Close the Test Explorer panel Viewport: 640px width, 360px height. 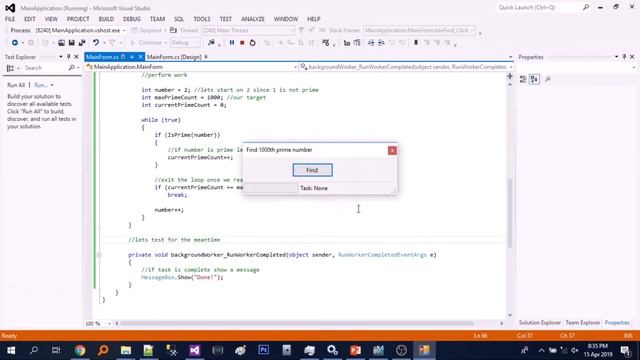(76, 57)
